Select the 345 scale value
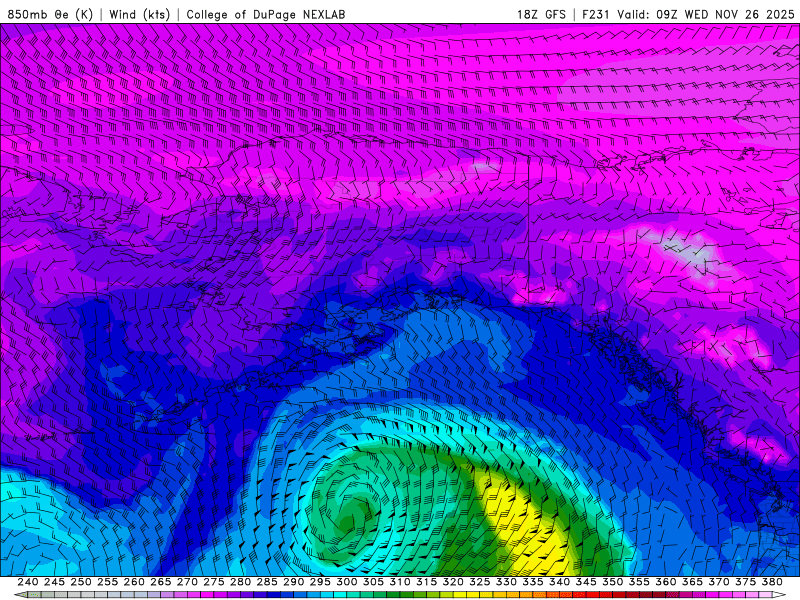The width and height of the screenshot is (800, 600). (x=586, y=582)
